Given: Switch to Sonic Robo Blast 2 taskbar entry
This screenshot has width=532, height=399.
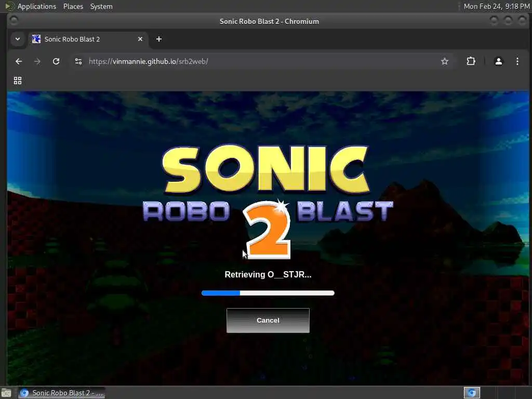Looking at the screenshot, I should [x=61, y=393].
